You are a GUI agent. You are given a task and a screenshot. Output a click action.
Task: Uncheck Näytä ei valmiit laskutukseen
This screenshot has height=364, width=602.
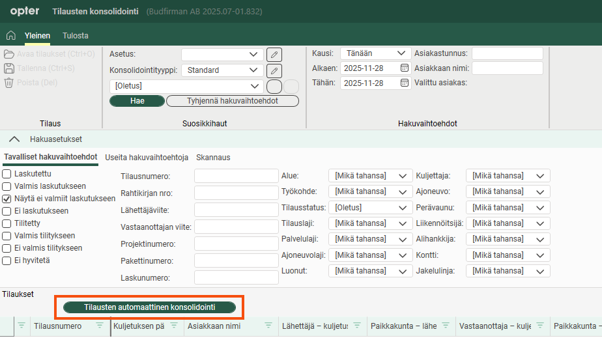(x=7, y=199)
